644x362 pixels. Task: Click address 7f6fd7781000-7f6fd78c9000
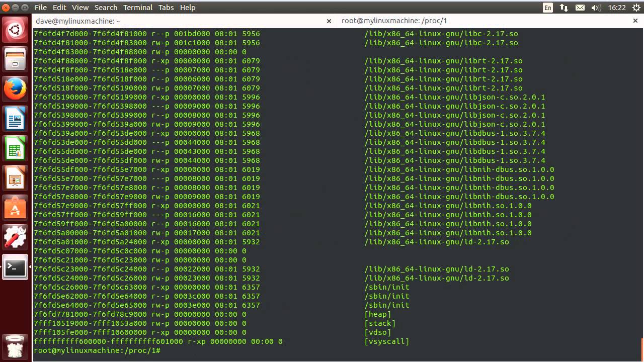[90, 314]
